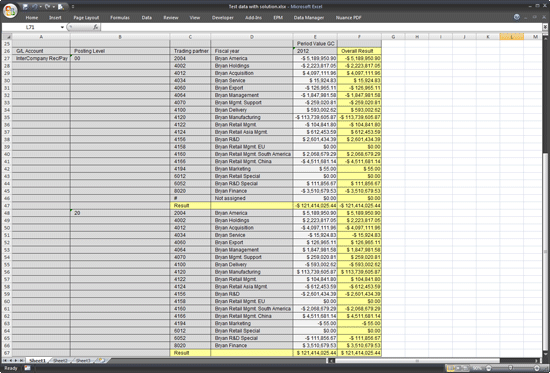
Task: Go to next sheet tab arrow
Action: pyautogui.click(x=16, y=360)
